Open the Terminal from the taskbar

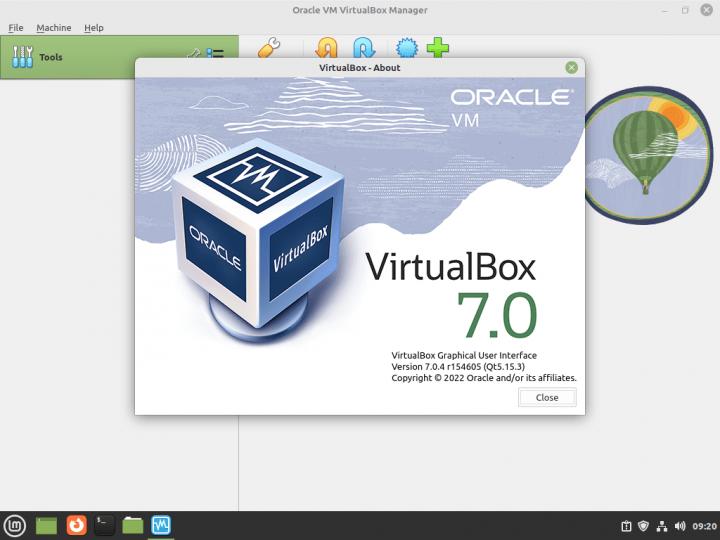click(x=104, y=525)
